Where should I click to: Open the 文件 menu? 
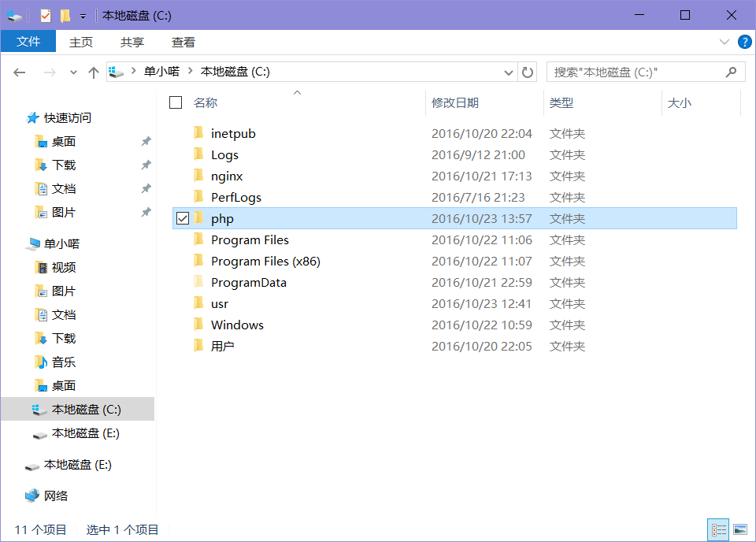click(28, 42)
